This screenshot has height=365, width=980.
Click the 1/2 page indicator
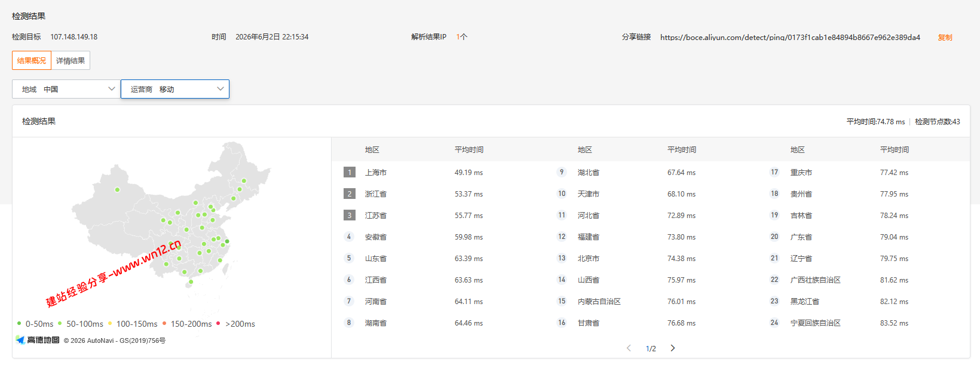click(651, 348)
